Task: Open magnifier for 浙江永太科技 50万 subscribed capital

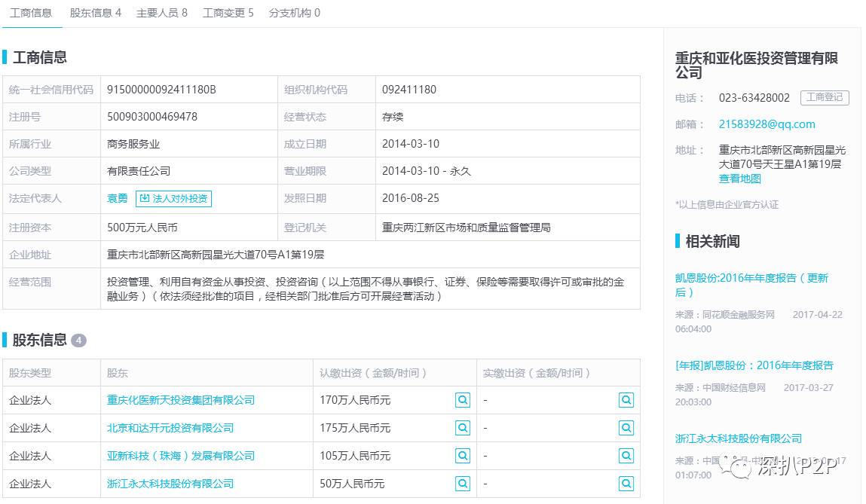Action: coord(463,484)
